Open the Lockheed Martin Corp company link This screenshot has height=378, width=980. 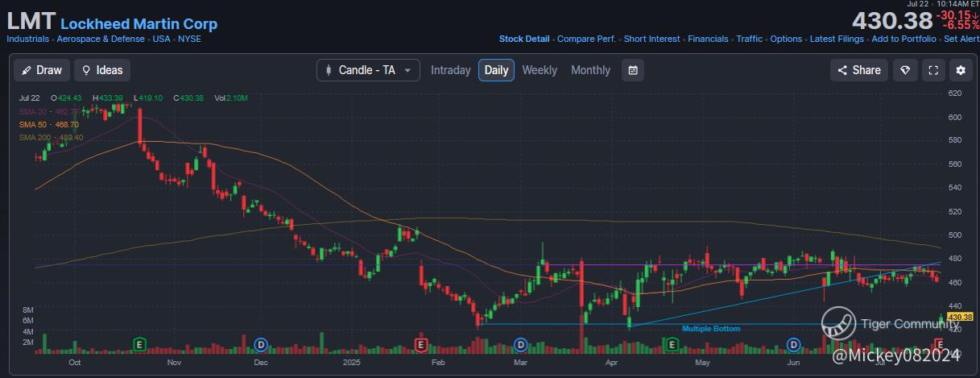pyautogui.click(x=139, y=24)
